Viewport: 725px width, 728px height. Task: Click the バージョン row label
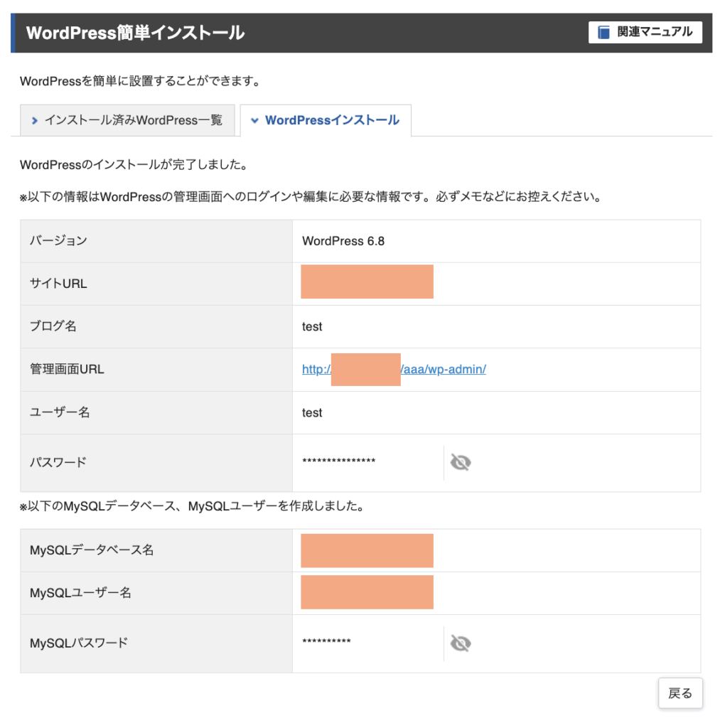pyautogui.click(x=58, y=240)
